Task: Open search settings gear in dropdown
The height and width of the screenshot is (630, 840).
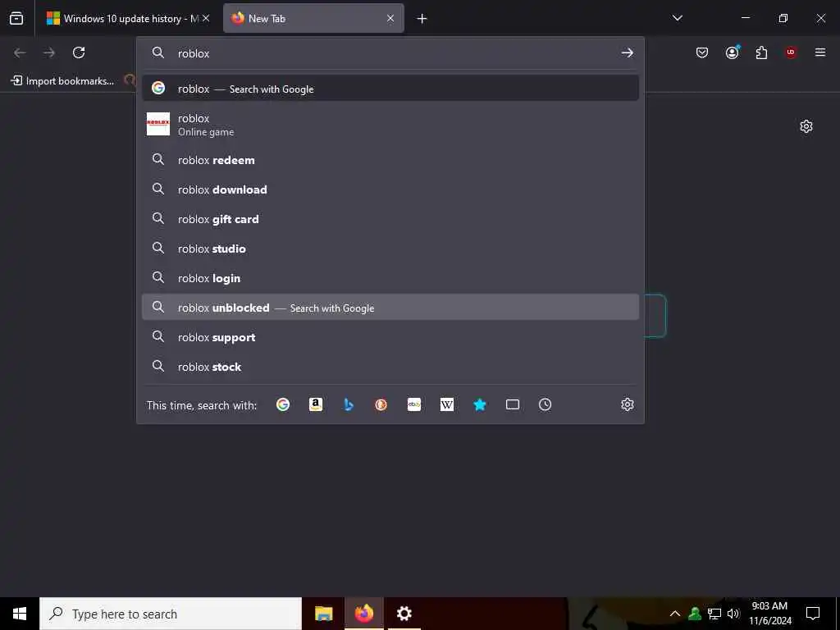Action: click(628, 404)
